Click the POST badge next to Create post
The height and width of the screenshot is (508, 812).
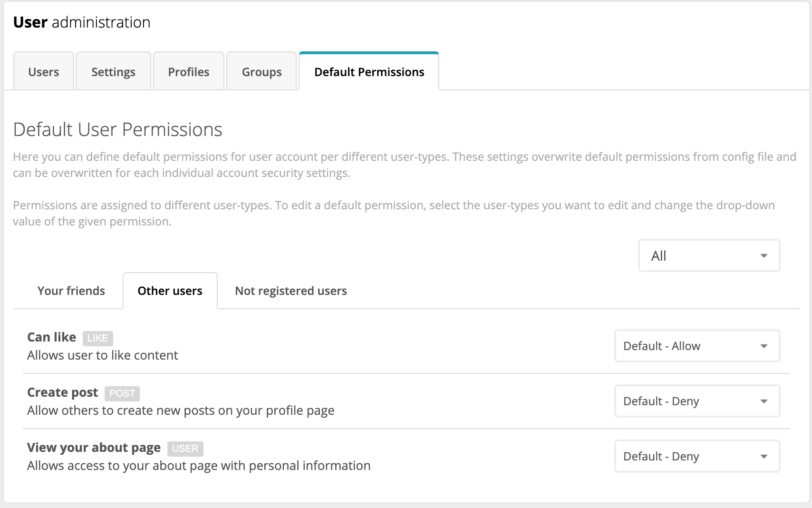click(122, 393)
